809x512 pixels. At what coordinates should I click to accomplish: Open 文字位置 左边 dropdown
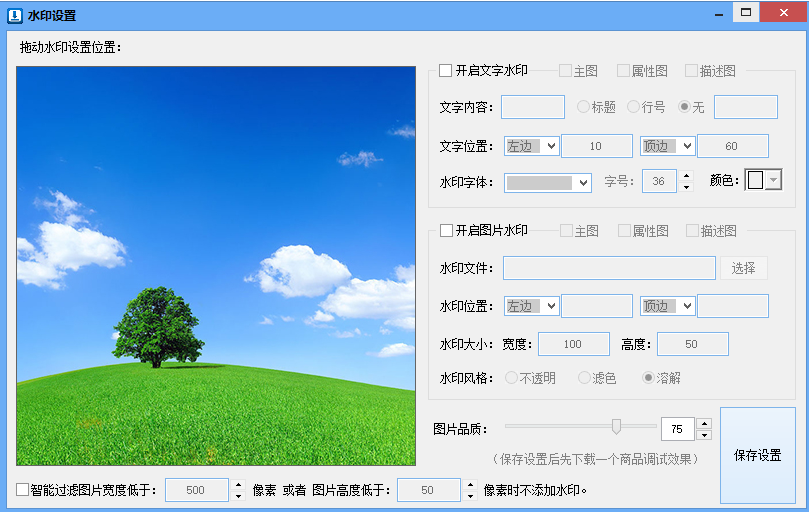pyautogui.click(x=531, y=146)
